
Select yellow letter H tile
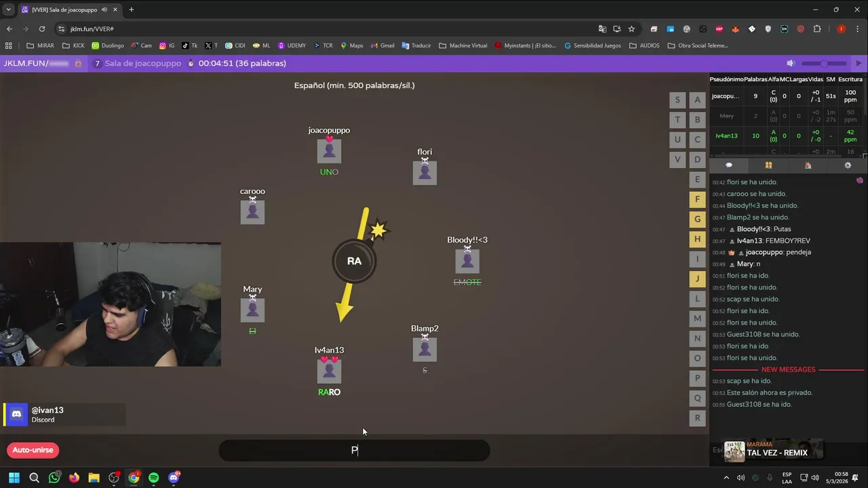(x=697, y=239)
